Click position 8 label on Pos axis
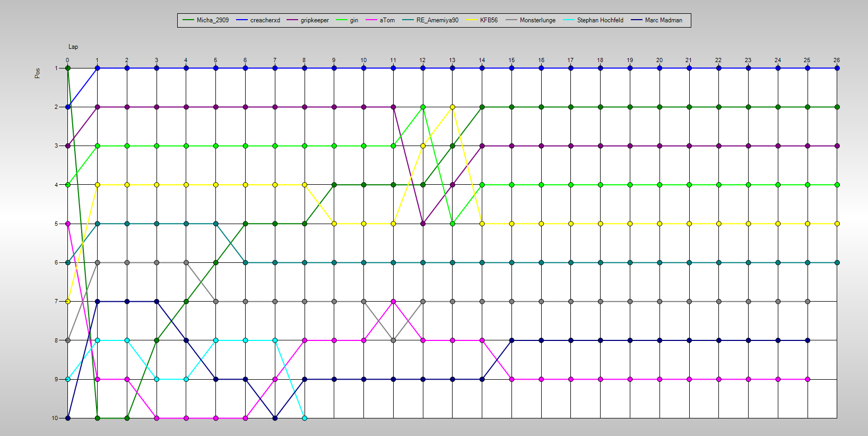 (x=56, y=340)
